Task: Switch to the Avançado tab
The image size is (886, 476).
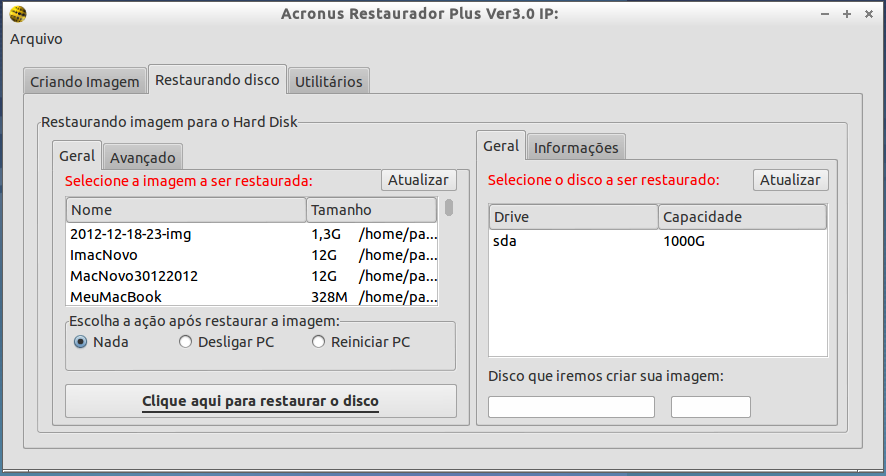Action: point(142,157)
